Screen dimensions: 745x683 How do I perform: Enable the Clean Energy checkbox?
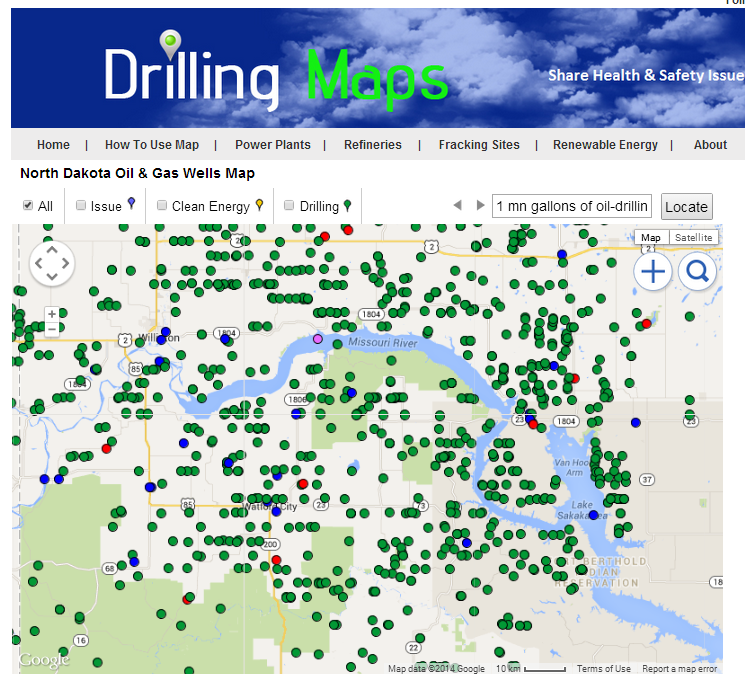pos(162,205)
